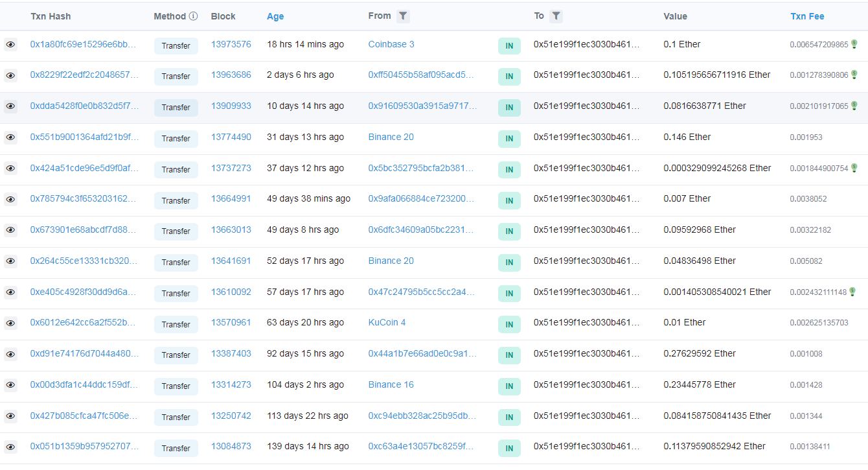Click the Method info icon
The width and height of the screenshot is (868, 470).
pos(193,16)
